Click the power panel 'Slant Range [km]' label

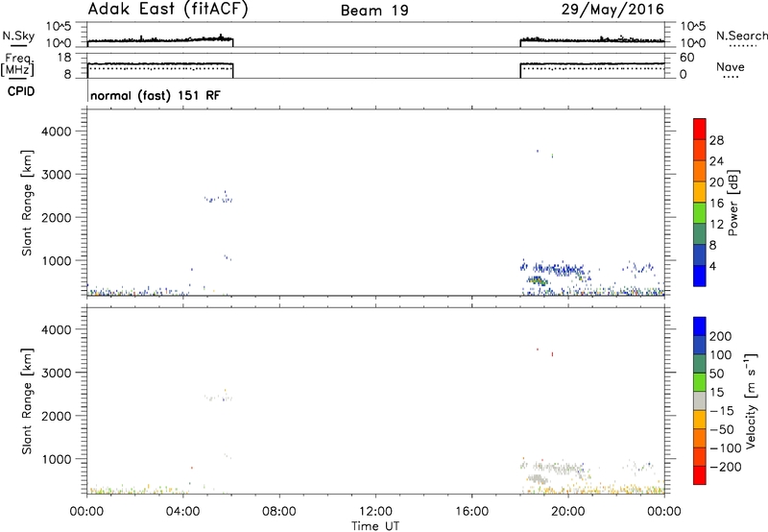[x=27, y=204]
